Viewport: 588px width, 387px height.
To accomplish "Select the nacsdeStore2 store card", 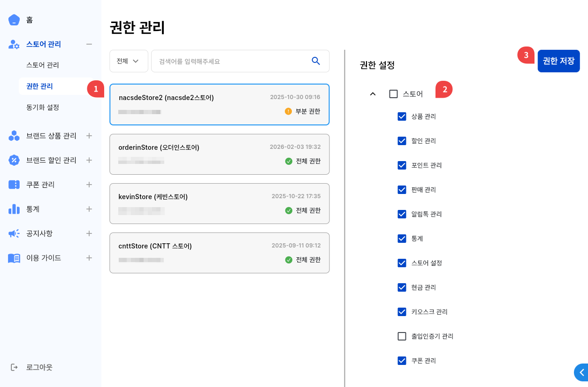I will coord(220,105).
